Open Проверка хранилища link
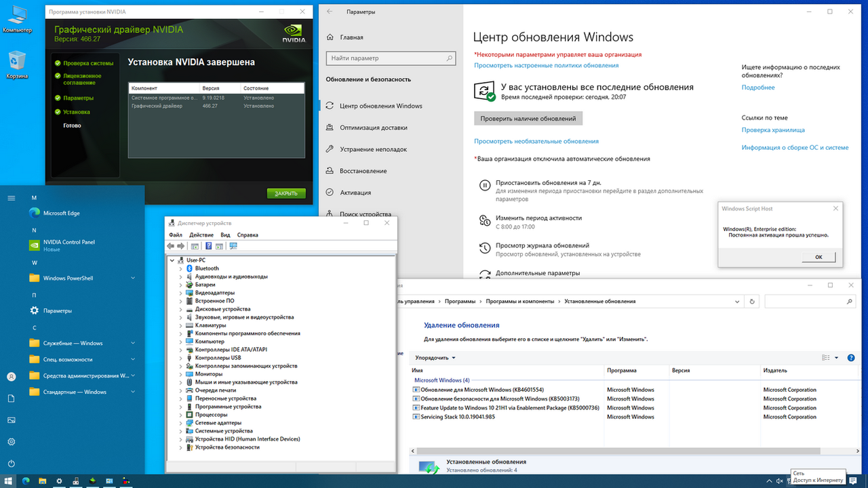This screenshot has width=868, height=488. pos(773,129)
